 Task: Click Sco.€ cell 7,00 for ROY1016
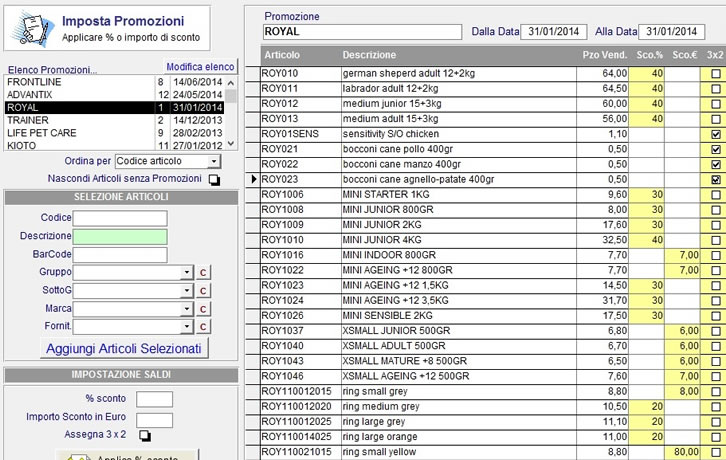pyautogui.click(x=682, y=255)
